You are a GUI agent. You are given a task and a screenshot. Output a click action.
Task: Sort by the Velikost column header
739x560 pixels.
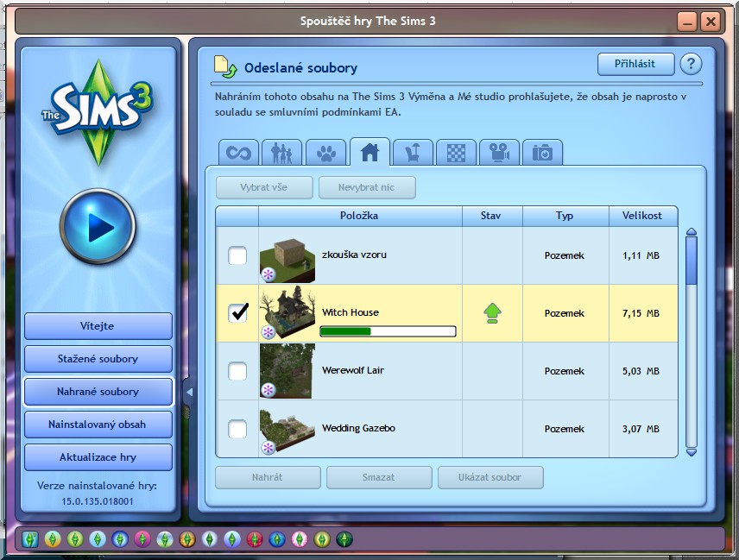(643, 217)
